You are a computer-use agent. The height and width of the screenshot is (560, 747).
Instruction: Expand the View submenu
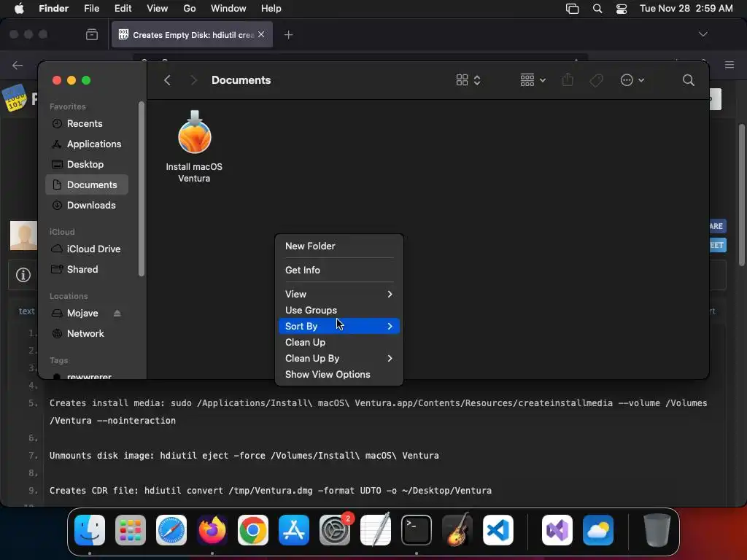[x=339, y=295]
